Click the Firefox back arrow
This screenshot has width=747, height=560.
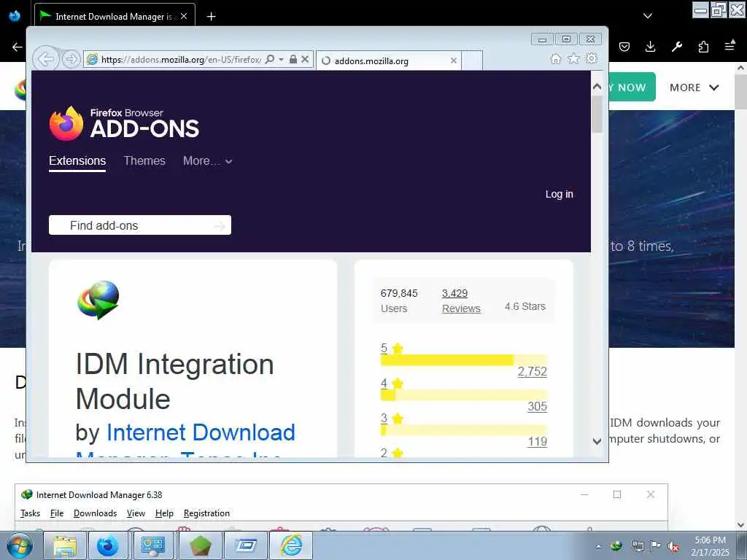click(x=18, y=47)
